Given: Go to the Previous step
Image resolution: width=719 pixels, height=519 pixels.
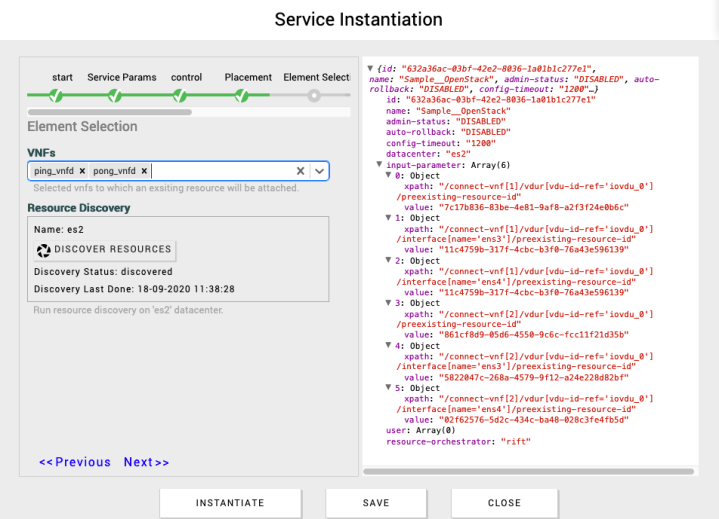Looking at the screenshot, I should (x=75, y=462).
